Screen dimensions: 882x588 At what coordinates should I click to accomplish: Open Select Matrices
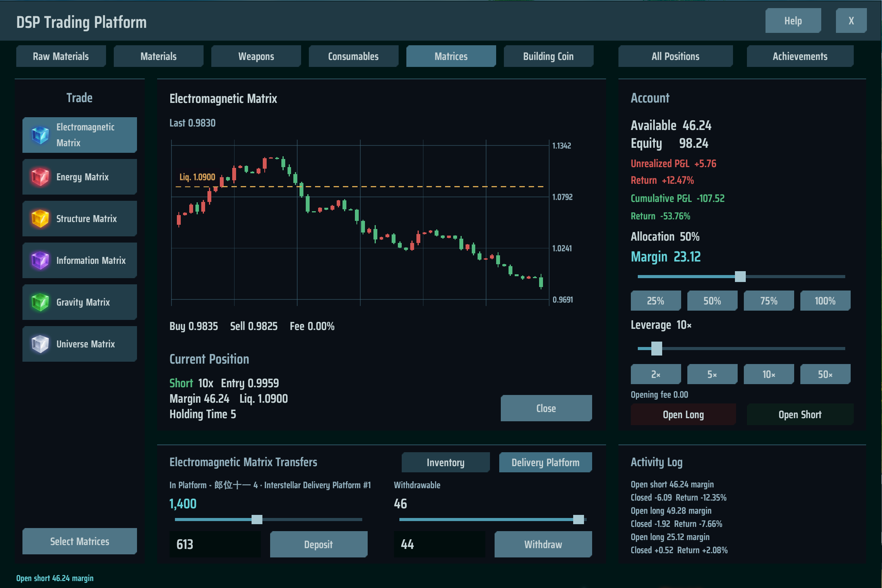click(79, 541)
